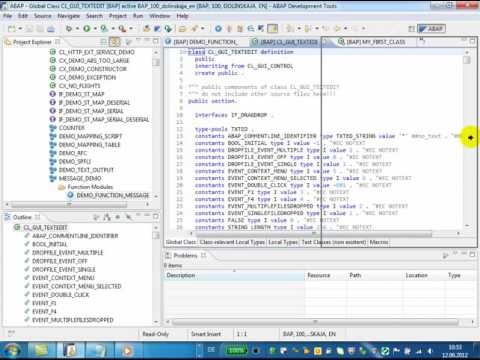This screenshot has width=480, height=360.
Task: Open the Navigate menu
Action: [x=69, y=16]
